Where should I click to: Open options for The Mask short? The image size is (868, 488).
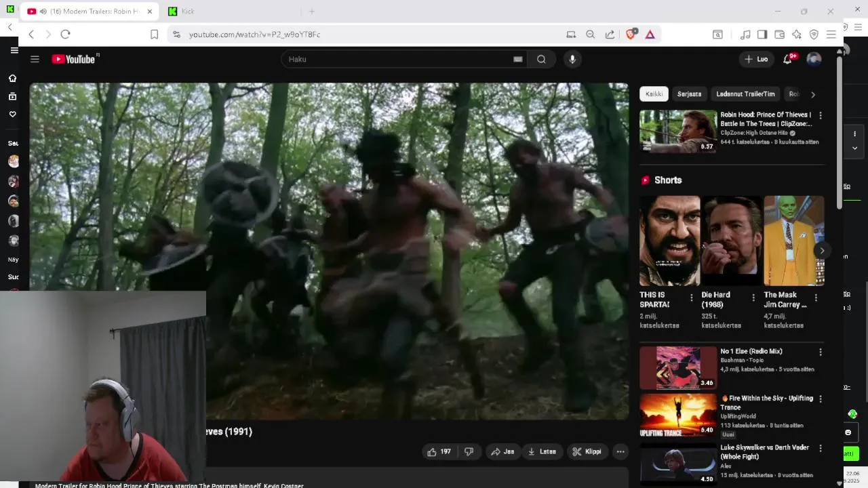(x=815, y=298)
